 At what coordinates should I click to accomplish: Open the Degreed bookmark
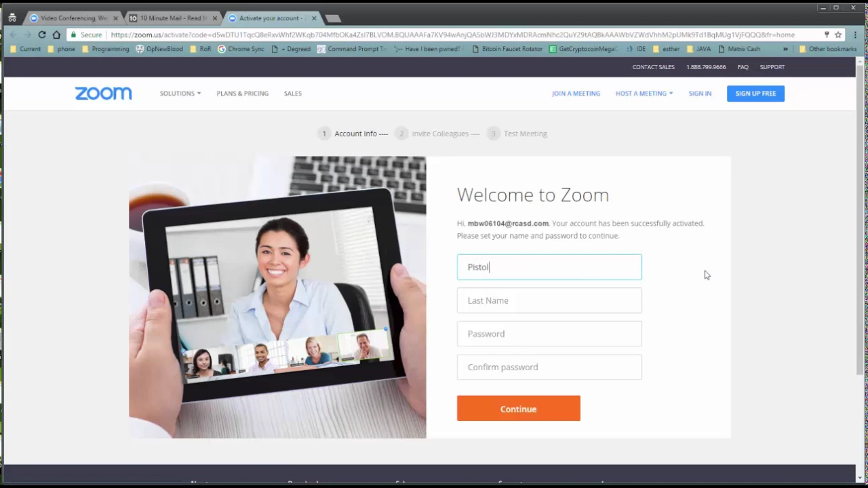coord(290,49)
